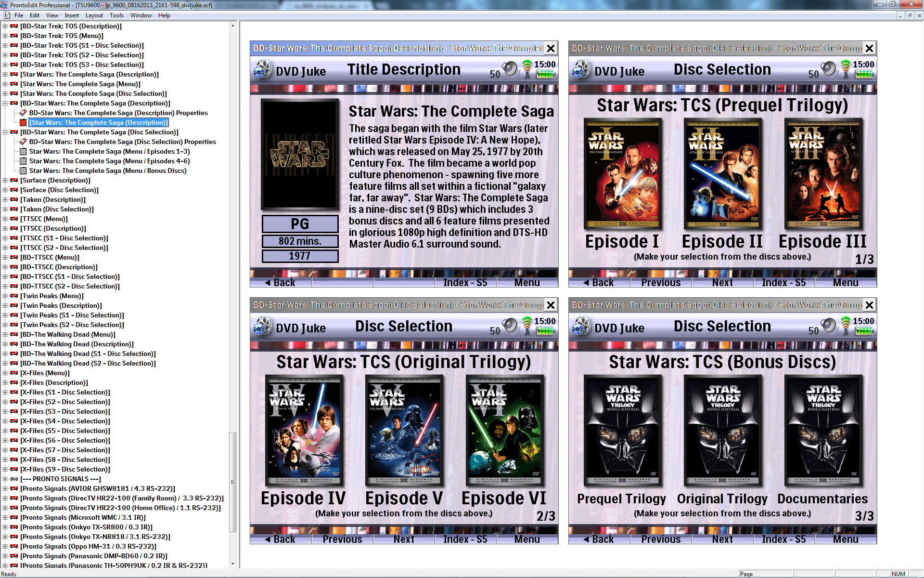Open the Tools menu
This screenshot has width=924, height=578.
click(116, 15)
